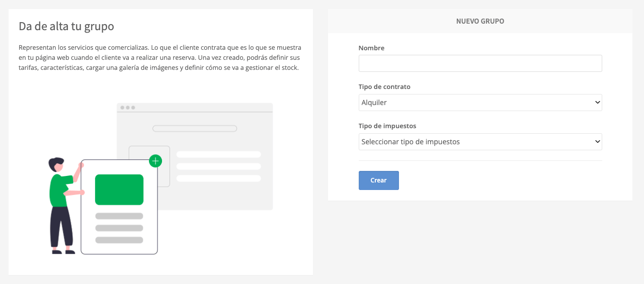Click the Nombre text input field
This screenshot has width=644, height=284.
(x=480, y=63)
